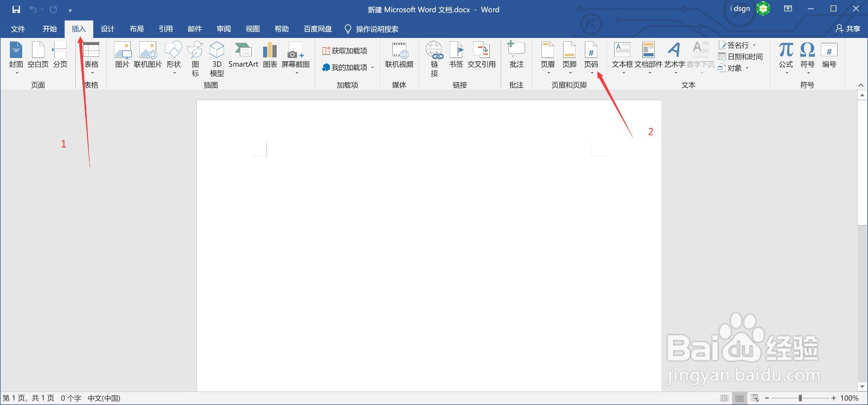
Task: Insert online video (联机视频)
Action: [399, 55]
